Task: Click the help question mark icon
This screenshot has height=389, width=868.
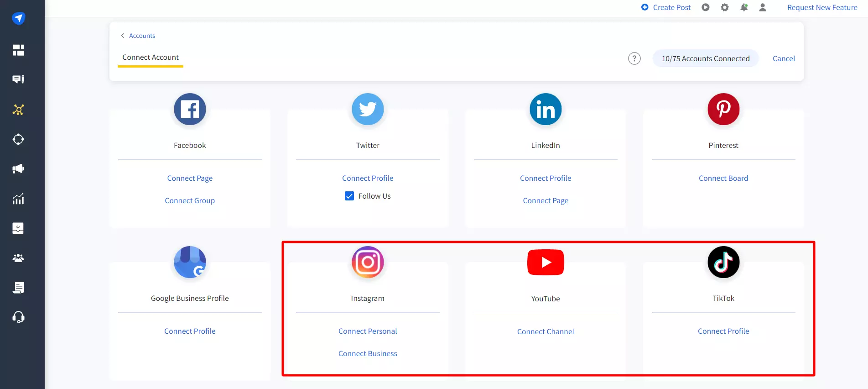Action: pyautogui.click(x=634, y=58)
